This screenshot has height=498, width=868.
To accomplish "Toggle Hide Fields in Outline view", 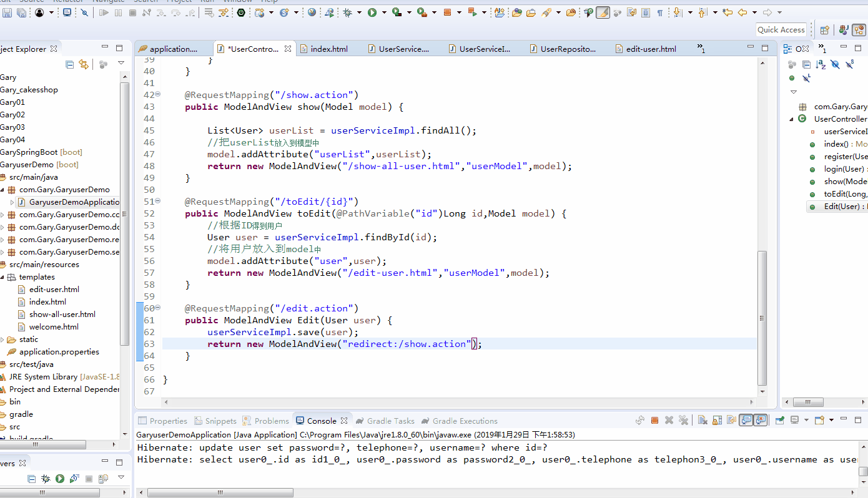I will [836, 64].
